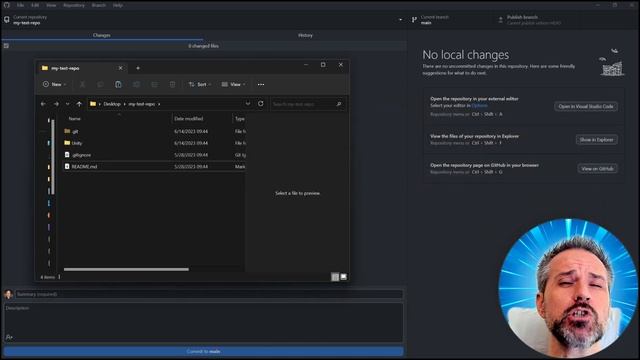Click the search magnifier icon in Explorer
This screenshot has height=360, width=640.
pos(338,104)
